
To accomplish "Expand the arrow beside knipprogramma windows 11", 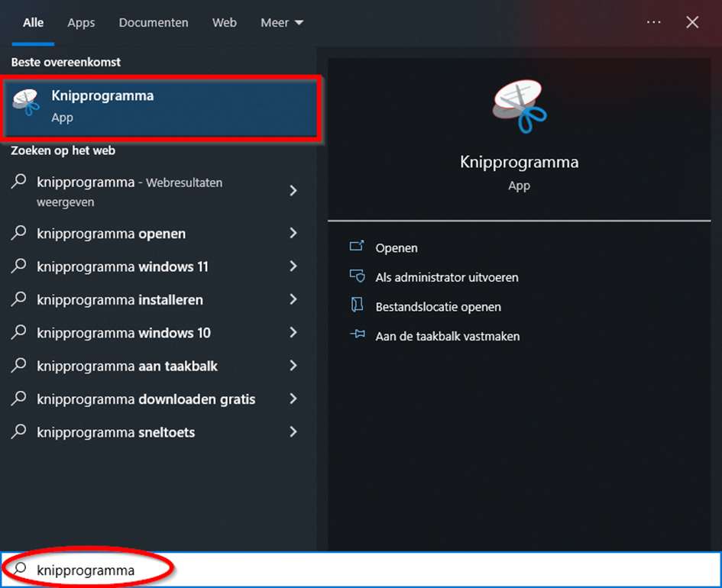I will [x=293, y=267].
